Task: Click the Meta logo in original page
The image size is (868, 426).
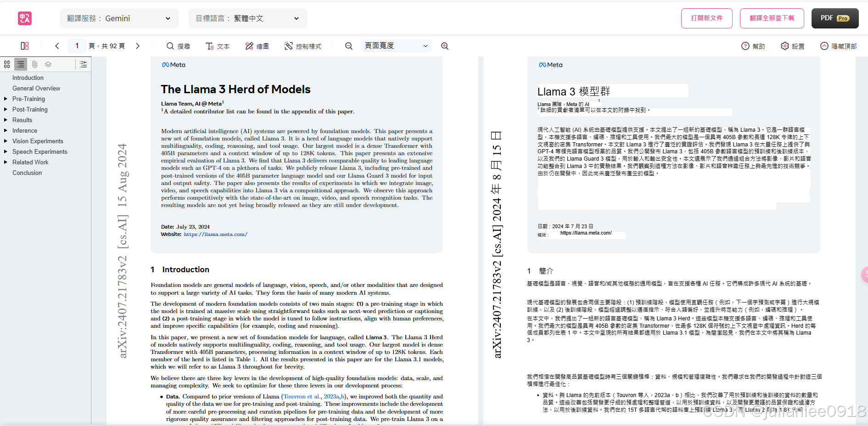Action: click(x=174, y=65)
